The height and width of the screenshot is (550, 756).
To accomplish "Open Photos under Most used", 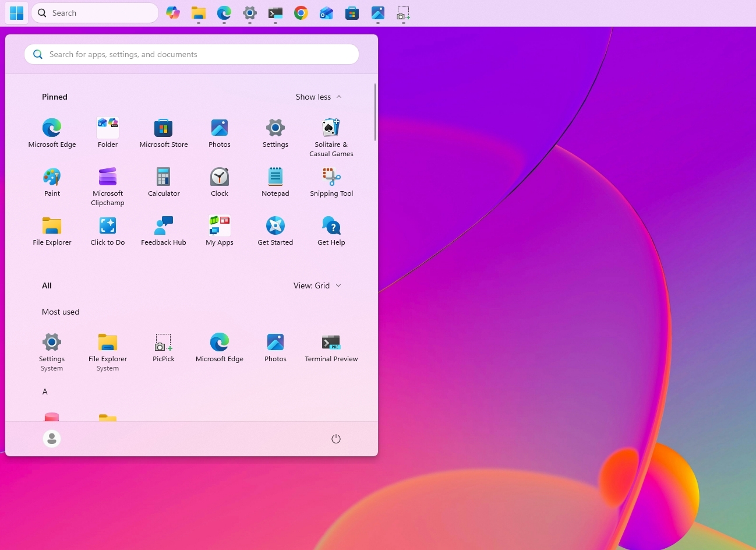I will (275, 348).
